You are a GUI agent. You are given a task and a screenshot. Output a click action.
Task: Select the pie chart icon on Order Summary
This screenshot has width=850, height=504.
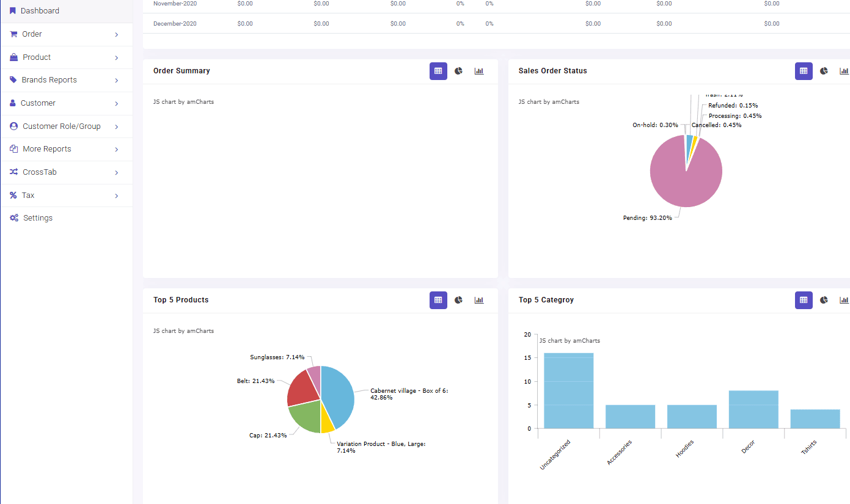[x=458, y=71]
